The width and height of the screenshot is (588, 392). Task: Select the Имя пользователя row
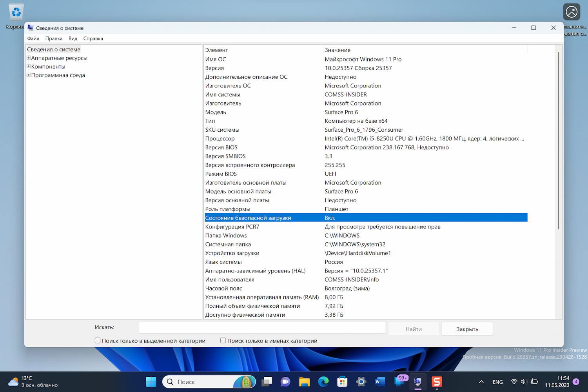pos(366,279)
